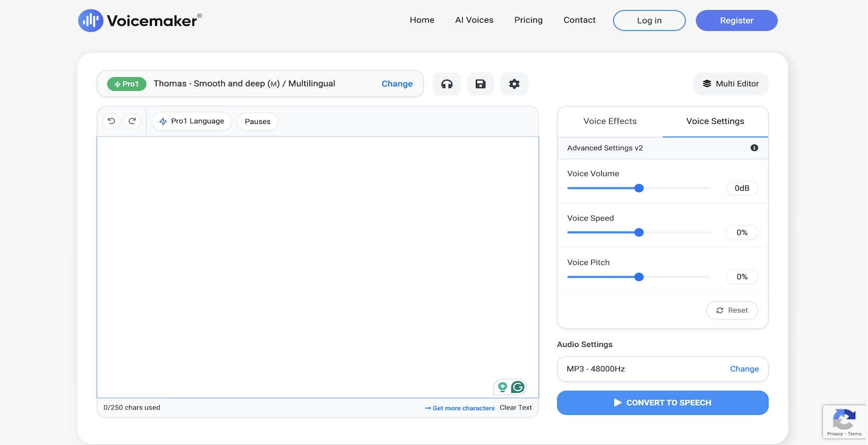Click the Voice Pitch slider handle
Viewport: 868px width, 445px height.
pos(639,277)
